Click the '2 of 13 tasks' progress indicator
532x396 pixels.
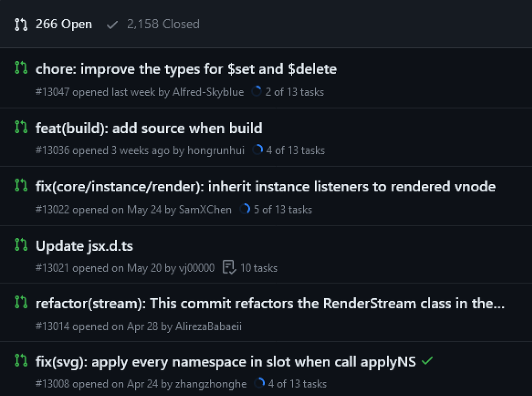click(294, 92)
